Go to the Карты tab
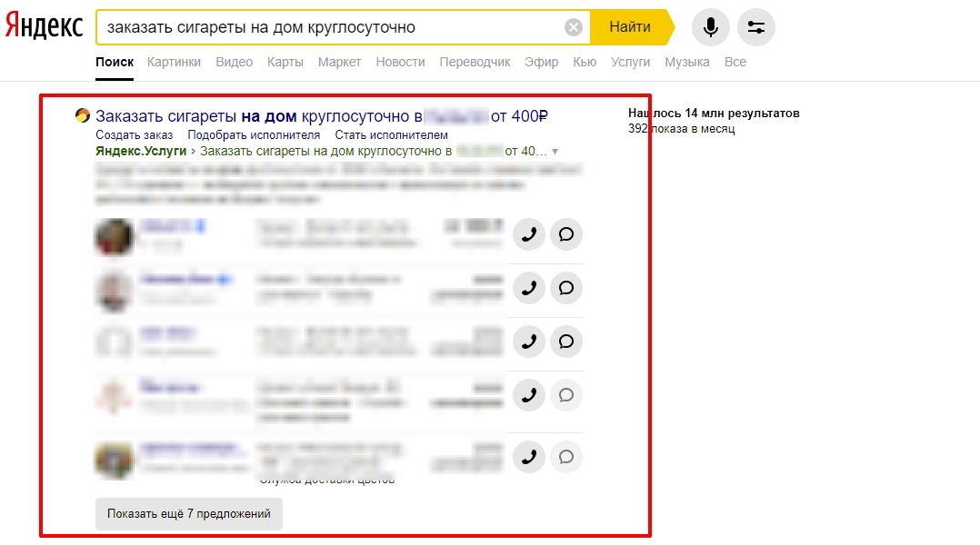The width and height of the screenshot is (980, 545). pos(285,62)
